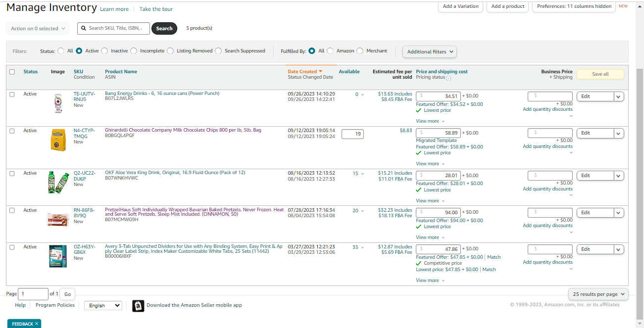
Task: Tick the select-all checkbox in table header
Action: tap(12, 72)
